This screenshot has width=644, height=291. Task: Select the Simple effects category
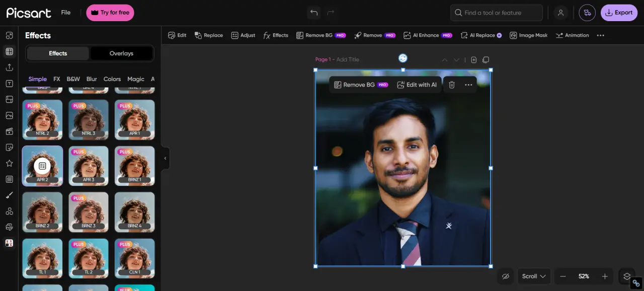coord(38,79)
